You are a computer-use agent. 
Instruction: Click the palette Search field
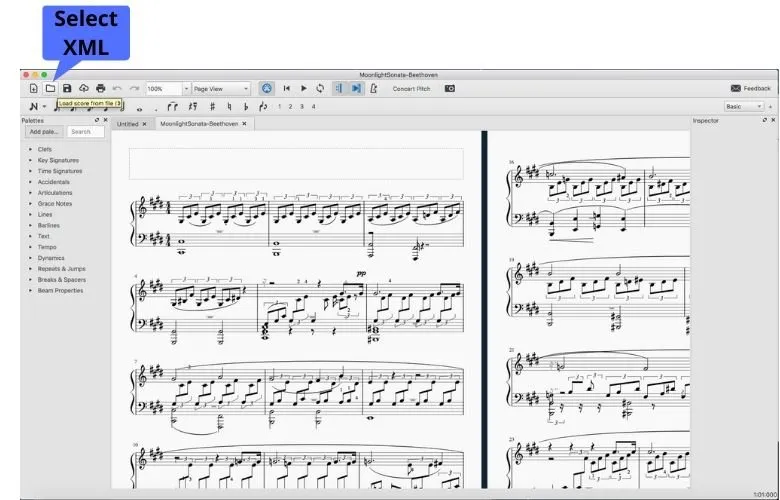[86, 131]
